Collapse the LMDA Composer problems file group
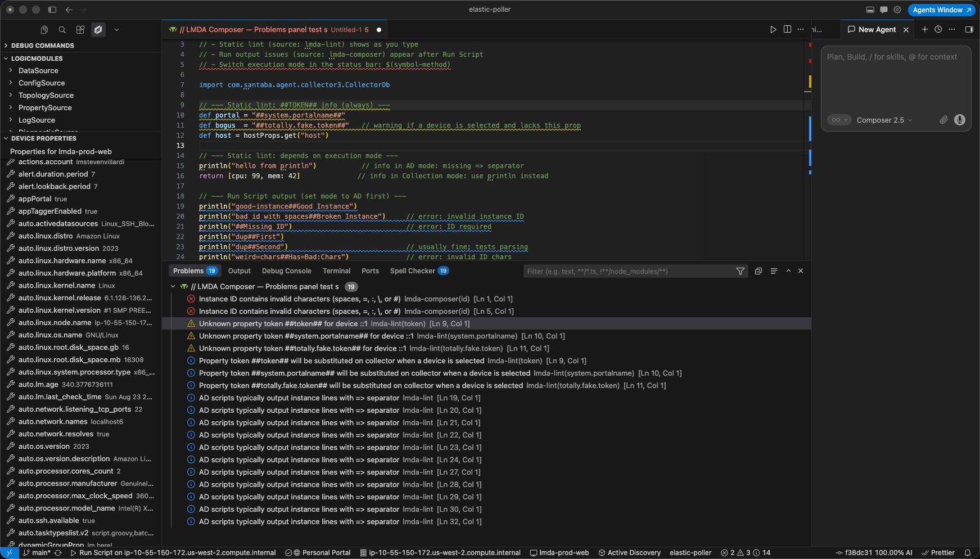The image size is (980, 559). (x=173, y=287)
